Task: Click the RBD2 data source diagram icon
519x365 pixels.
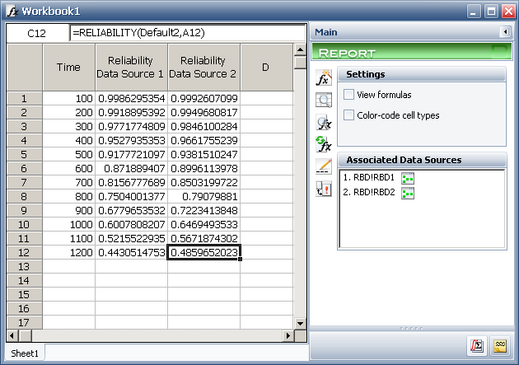Action: 408,193
